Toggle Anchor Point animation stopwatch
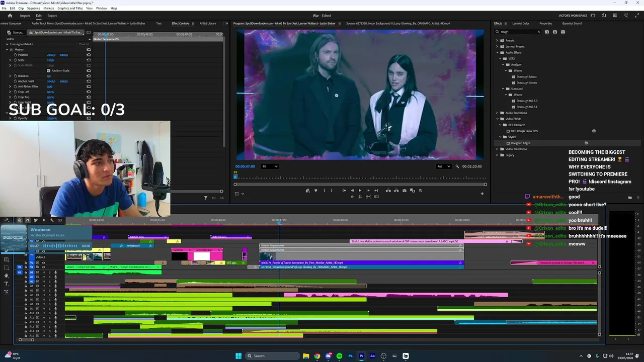Screen dimensions: 644x362 (16, 81)
